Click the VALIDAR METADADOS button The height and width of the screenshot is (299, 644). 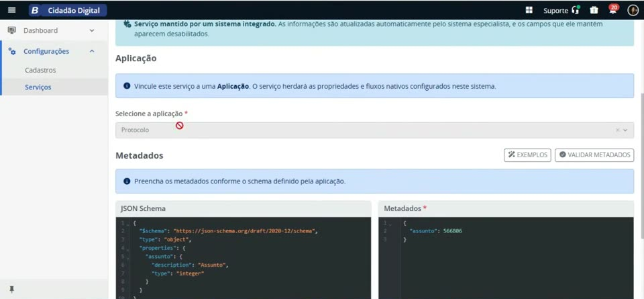[594, 155]
